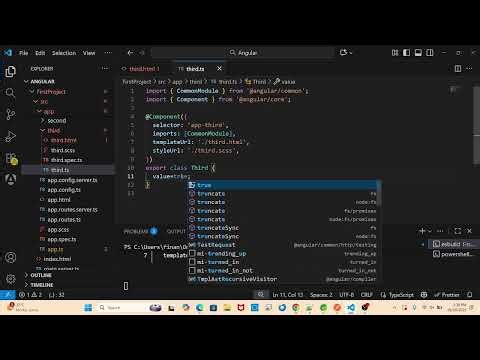Open the Run and Debug view

point(10,136)
